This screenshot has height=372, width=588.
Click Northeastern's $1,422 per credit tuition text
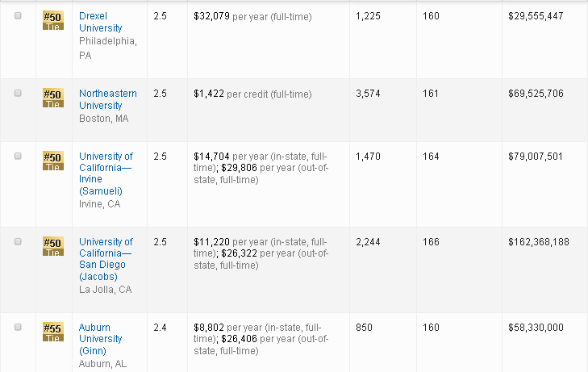(x=252, y=94)
